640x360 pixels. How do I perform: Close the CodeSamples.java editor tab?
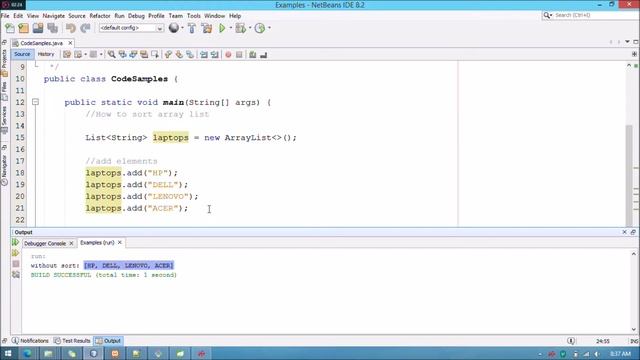pos(70,43)
